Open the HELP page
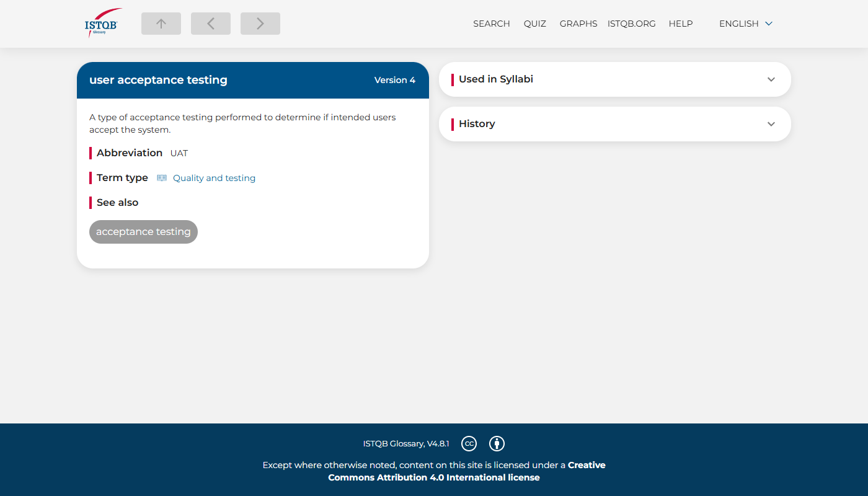Viewport: 868px width, 496px height. [x=681, y=24]
